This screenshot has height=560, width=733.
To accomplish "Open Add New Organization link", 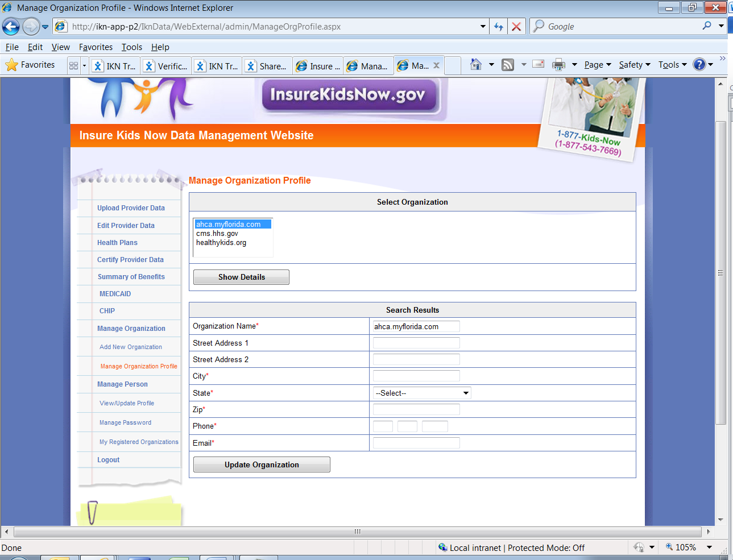I will 131,347.
